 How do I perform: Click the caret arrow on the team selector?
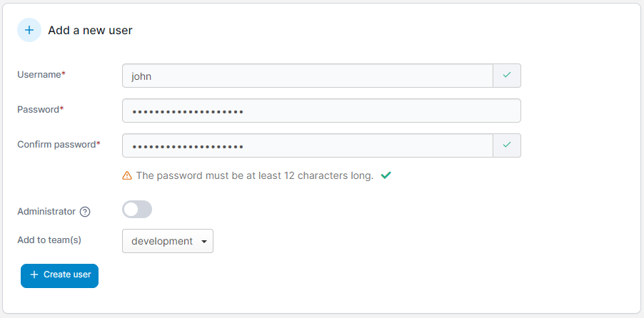coord(204,242)
